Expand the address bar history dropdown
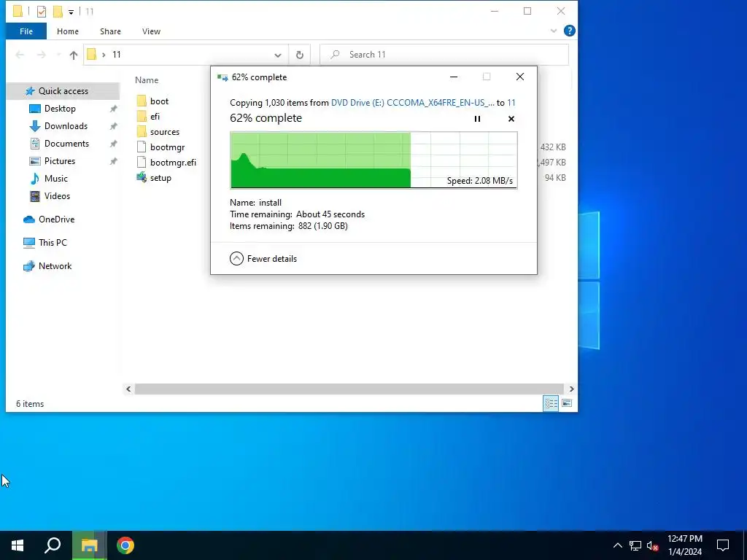Image resolution: width=747 pixels, height=560 pixels. 278,55
